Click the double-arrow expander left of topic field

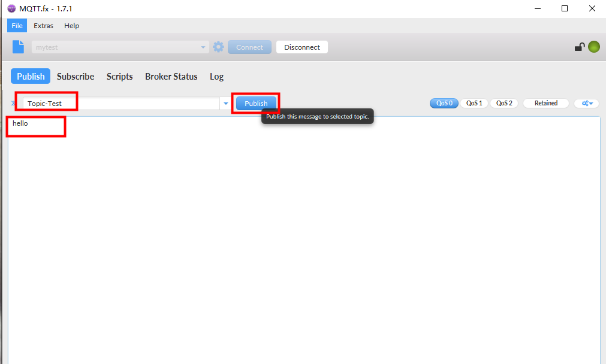click(x=13, y=103)
